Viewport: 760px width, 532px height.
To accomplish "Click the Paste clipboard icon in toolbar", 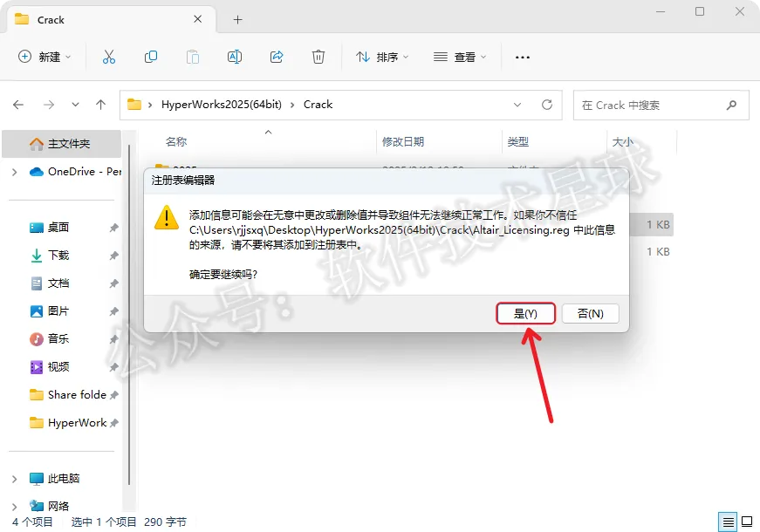I will pos(193,58).
